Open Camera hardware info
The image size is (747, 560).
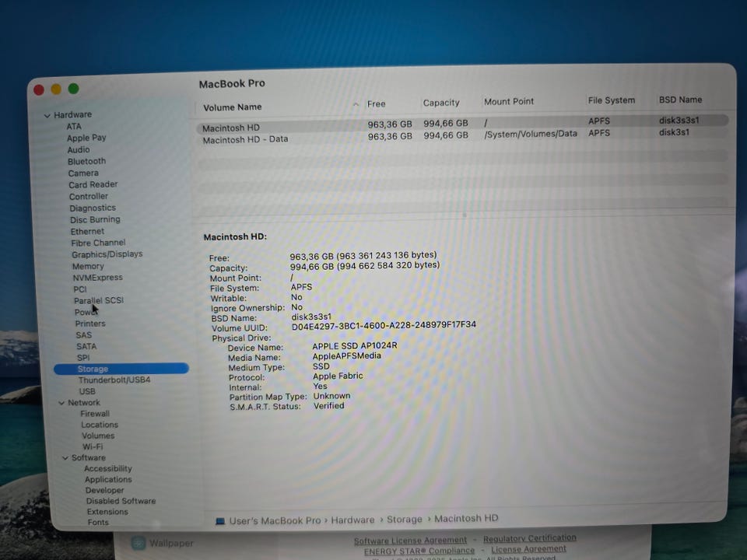pyautogui.click(x=83, y=173)
